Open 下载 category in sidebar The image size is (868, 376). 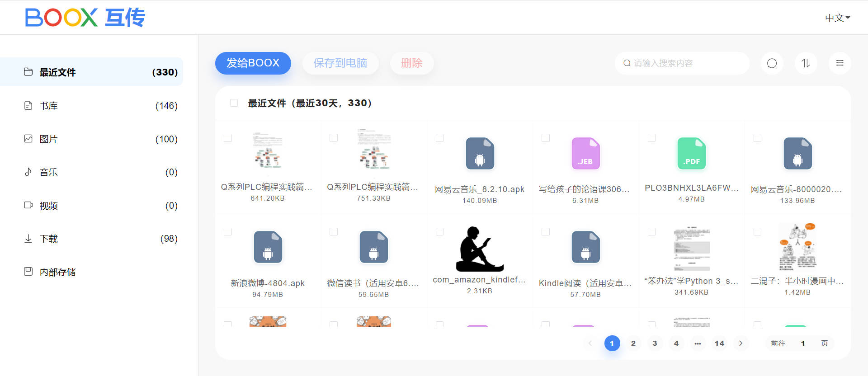91,238
